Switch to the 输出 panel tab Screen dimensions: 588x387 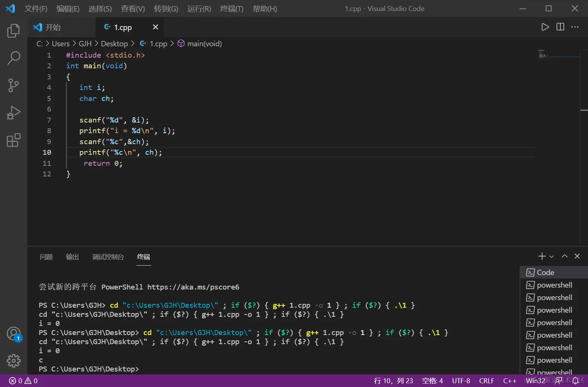(72, 257)
